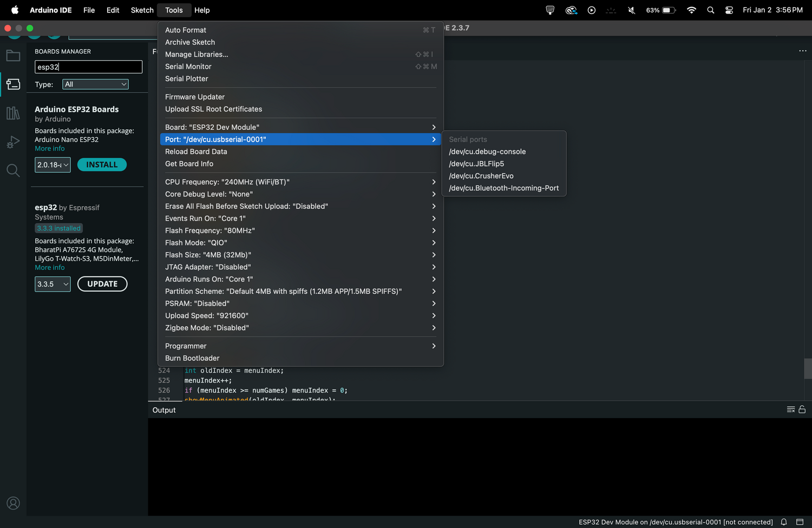The width and height of the screenshot is (812, 528).
Task: Select /dev/cu.debug-console serial port
Action: click(487, 151)
